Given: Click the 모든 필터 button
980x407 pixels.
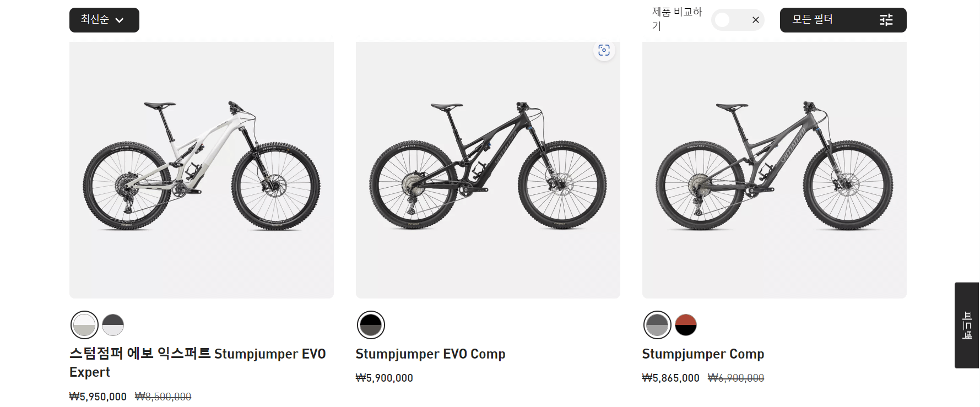Looking at the screenshot, I should 843,20.
